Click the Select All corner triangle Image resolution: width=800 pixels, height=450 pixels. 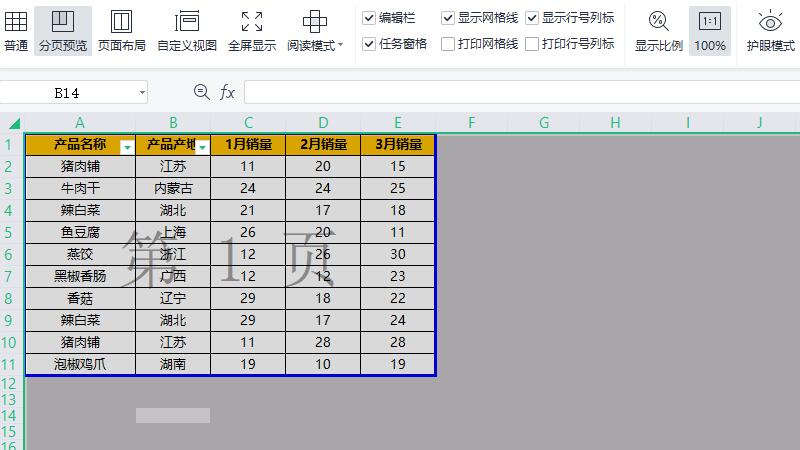pos(14,124)
